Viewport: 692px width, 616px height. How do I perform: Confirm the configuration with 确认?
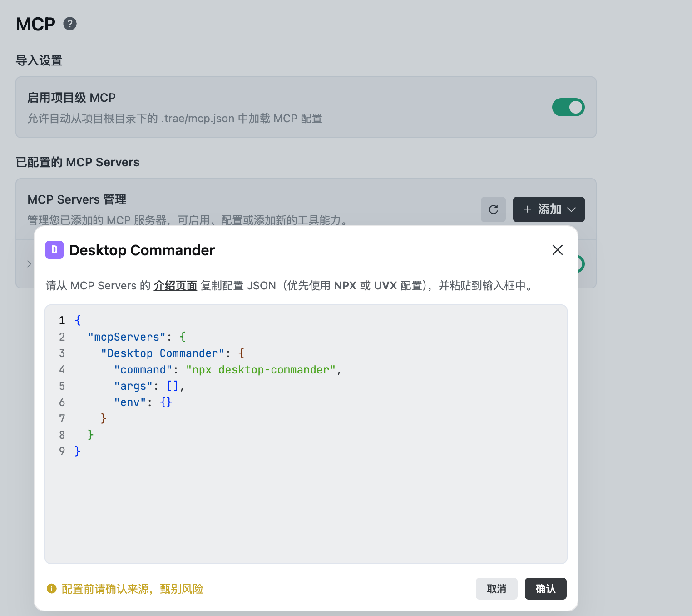tap(545, 589)
